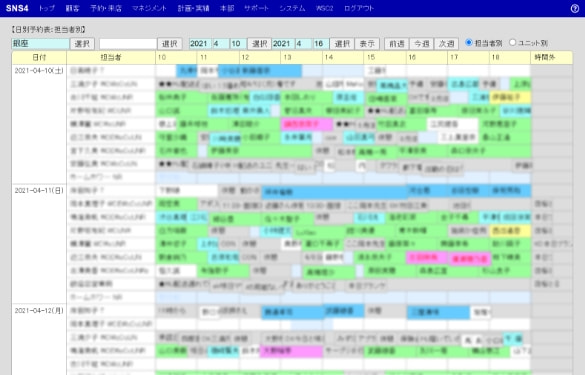This screenshot has width=585, height=375.
Task: Click ログアウト in the top bar
Action: (359, 8)
